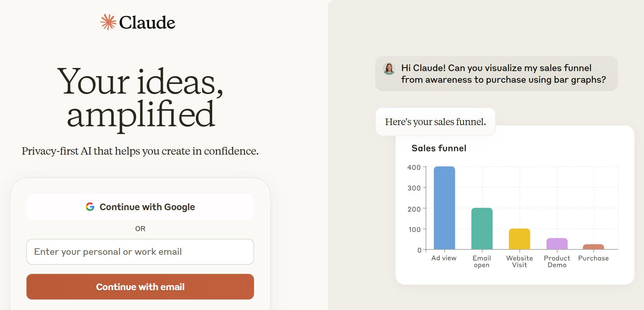Click the user's sales funnel question message
This screenshot has width=644, height=310.
point(503,74)
